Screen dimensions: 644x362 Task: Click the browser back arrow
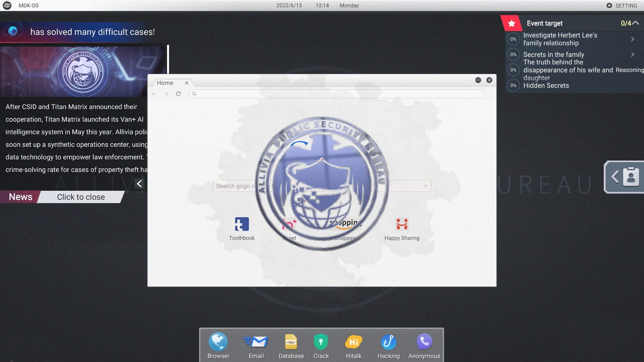[x=154, y=94]
